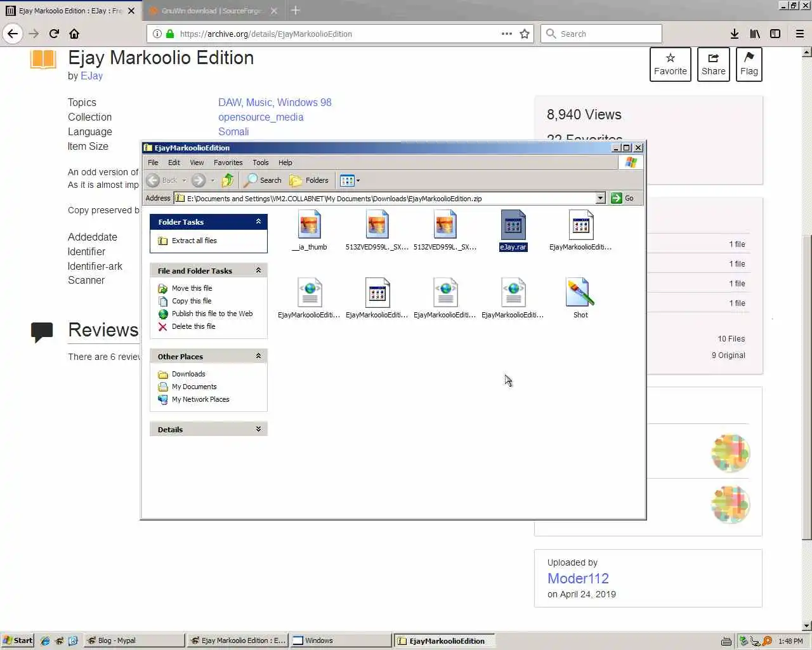Open My Network Places link
Viewport: 812px width, 650px height.
[200, 399]
